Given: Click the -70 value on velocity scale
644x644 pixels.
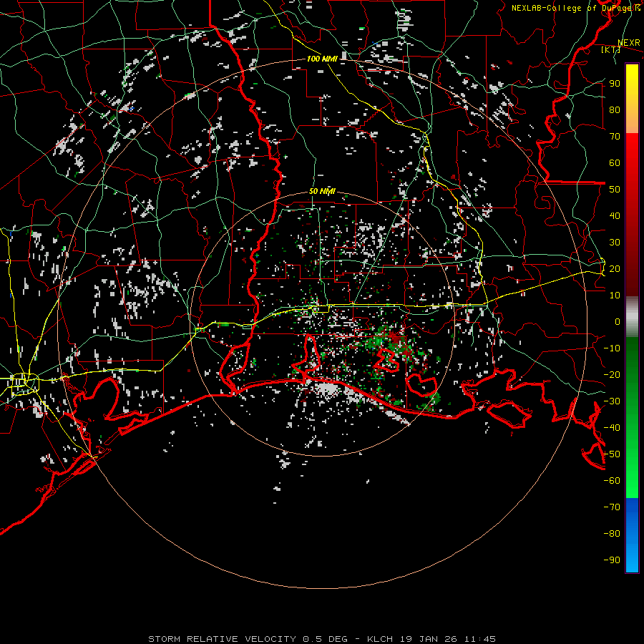Looking at the screenshot, I should [612, 507].
